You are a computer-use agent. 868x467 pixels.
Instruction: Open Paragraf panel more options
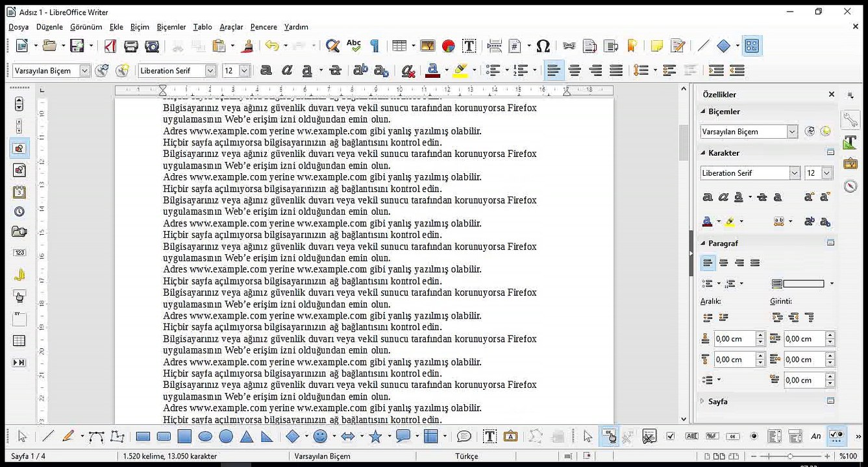click(x=830, y=243)
